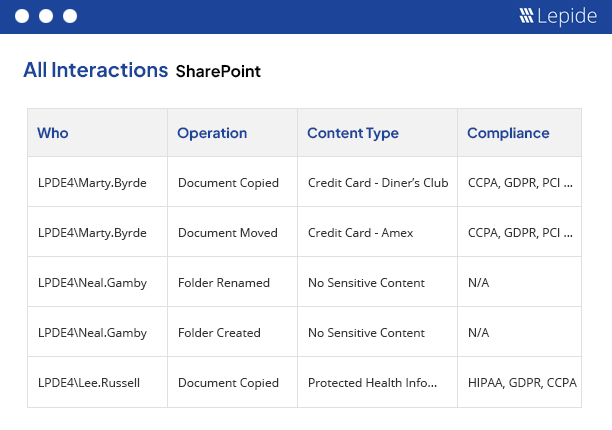612x430 pixels.
Task: Select the Folder Renamed operation cell
Action: [224, 283]
